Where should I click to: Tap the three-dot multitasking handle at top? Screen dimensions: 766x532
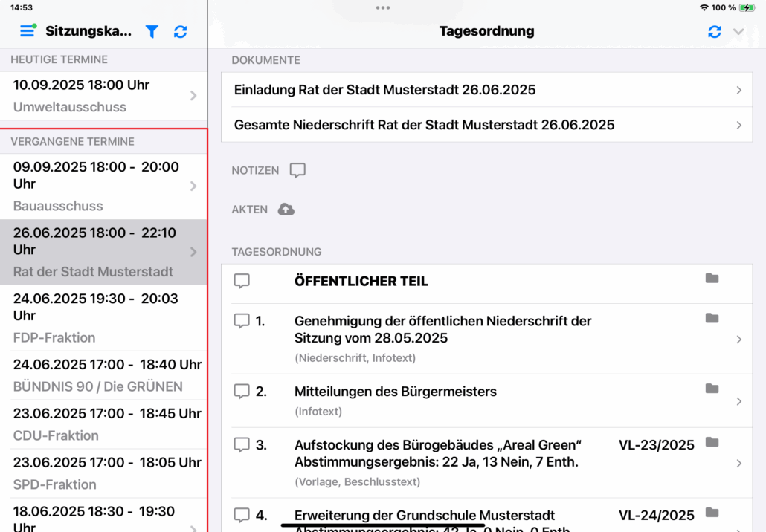(383, 7)
